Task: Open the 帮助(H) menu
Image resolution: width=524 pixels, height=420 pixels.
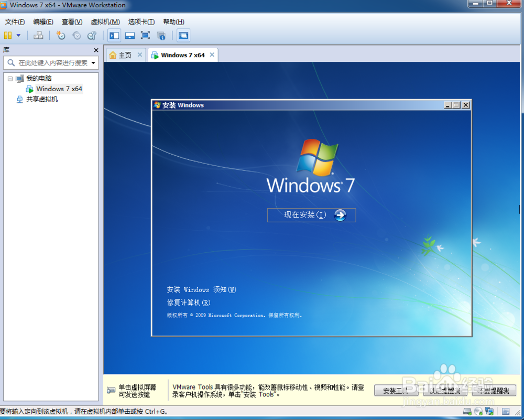Action: tap(173, 22)
